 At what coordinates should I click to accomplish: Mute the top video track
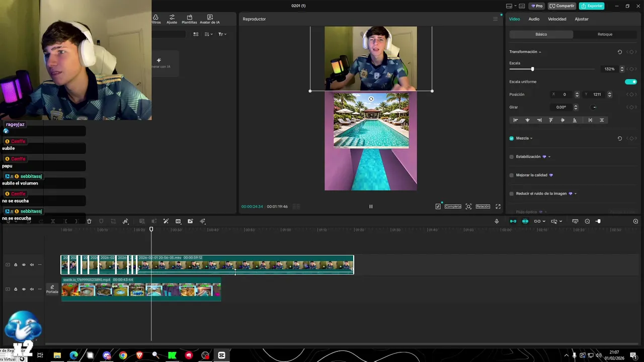click(32, 265)
